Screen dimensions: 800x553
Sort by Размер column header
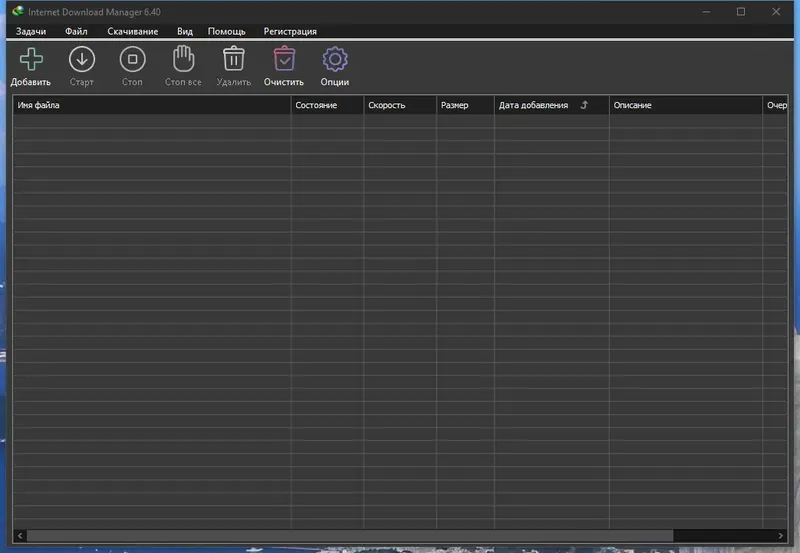click(465, 105)
